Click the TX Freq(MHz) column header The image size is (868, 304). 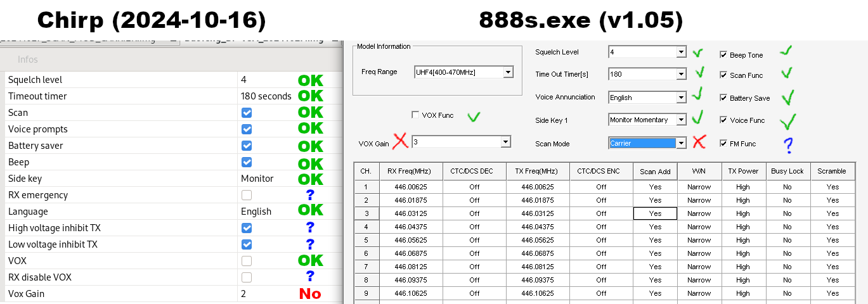538,171
